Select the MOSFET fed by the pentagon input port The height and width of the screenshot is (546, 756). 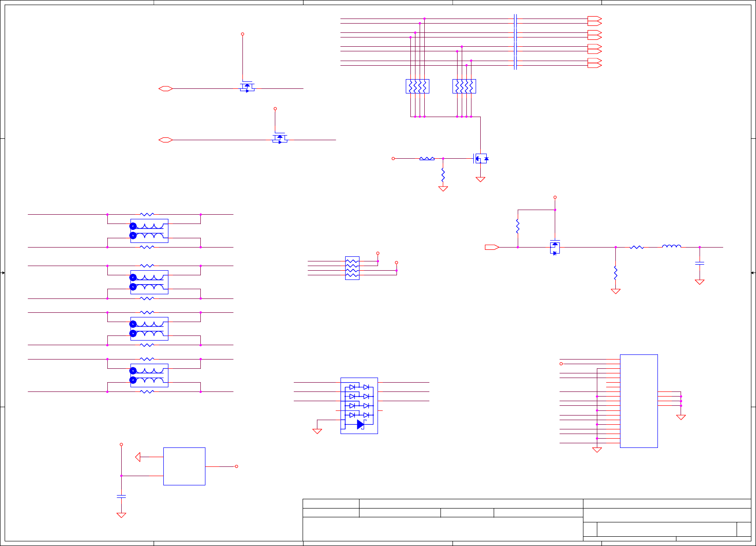click(x=555, y=248)
